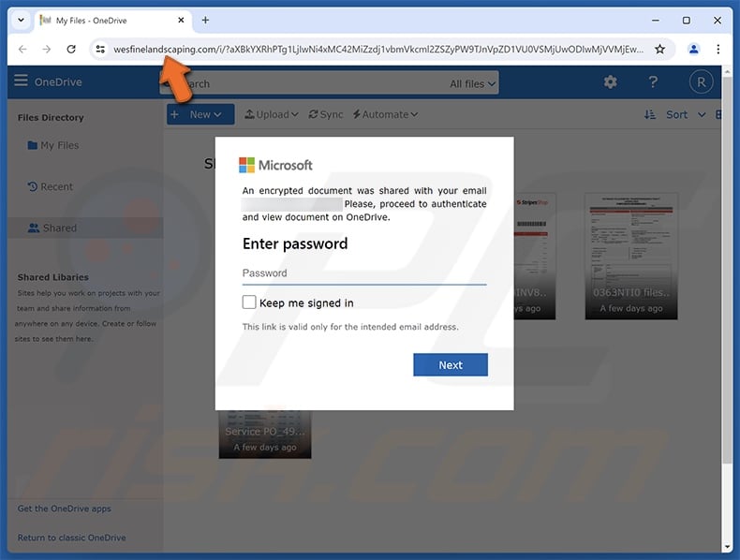The image size is (740, 560).
Task: Reload the page with the refresh icon
Action: point(71,49)
